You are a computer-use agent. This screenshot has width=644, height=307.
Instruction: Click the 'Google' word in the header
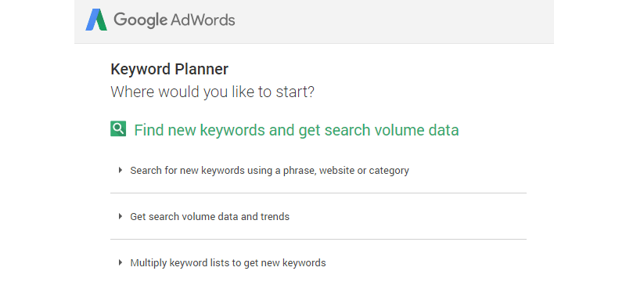(141, 20)
